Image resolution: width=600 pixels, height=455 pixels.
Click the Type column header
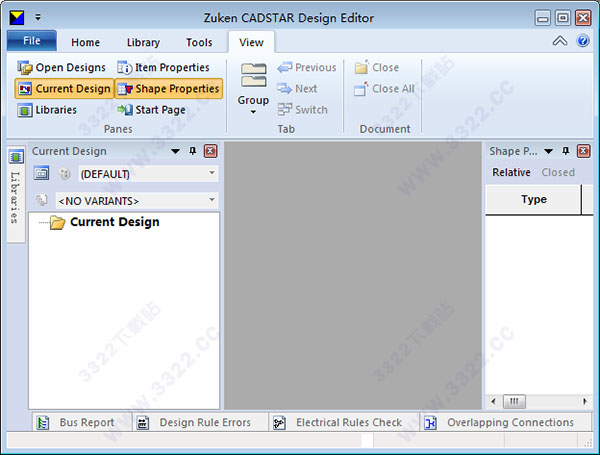coord(533,199)
